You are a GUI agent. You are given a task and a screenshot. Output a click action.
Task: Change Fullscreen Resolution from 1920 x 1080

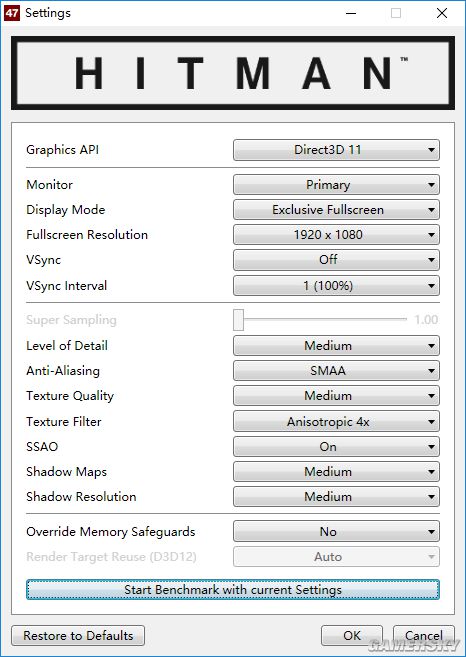(x=336, y=235)
